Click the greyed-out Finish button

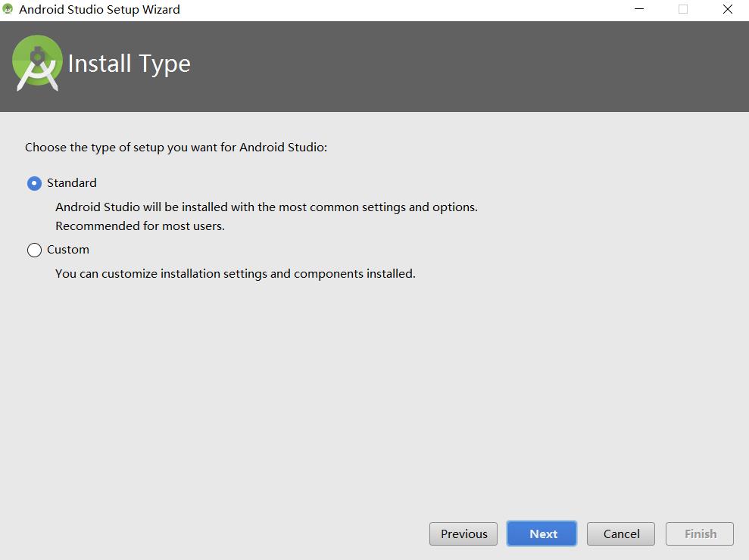(700, 534)
